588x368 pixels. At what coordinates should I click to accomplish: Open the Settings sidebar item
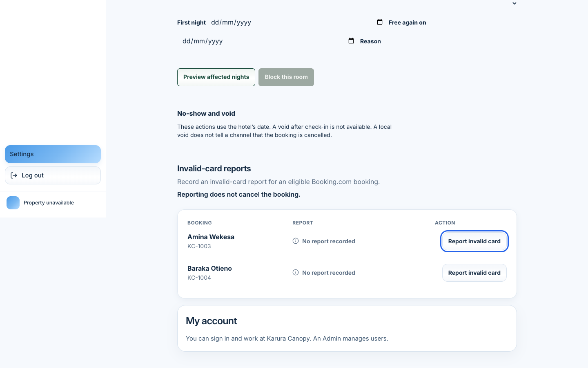[53, 154]
